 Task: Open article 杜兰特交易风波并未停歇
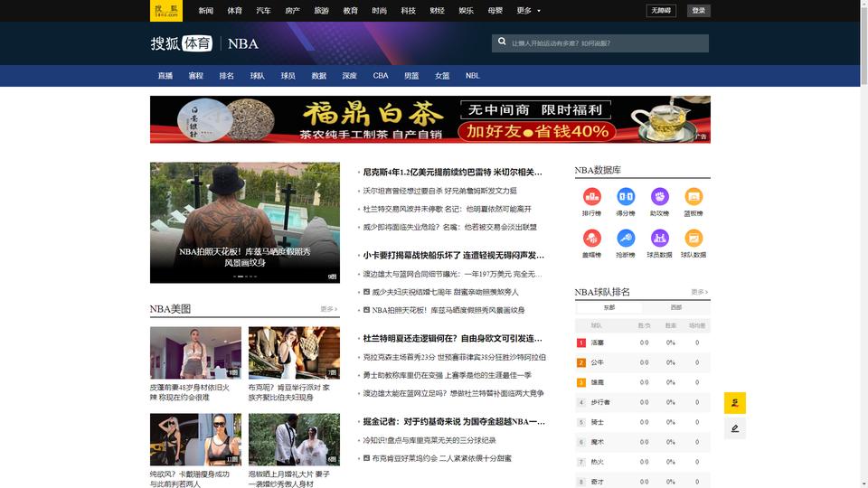pyautogui.click(x=447, y=209)
